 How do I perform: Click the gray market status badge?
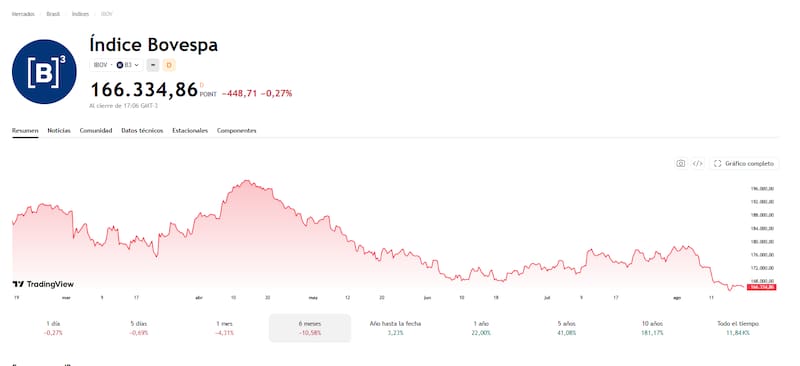click(153, 65)
